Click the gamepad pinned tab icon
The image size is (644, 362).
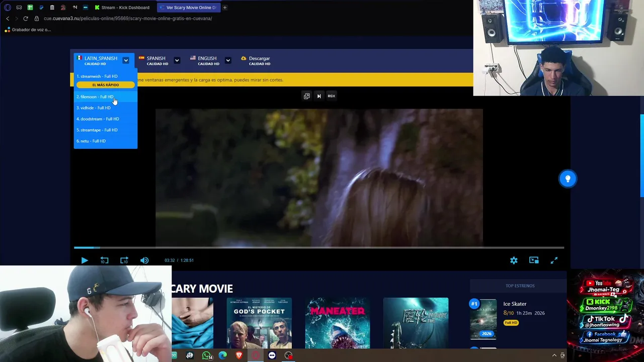(19, 8)
